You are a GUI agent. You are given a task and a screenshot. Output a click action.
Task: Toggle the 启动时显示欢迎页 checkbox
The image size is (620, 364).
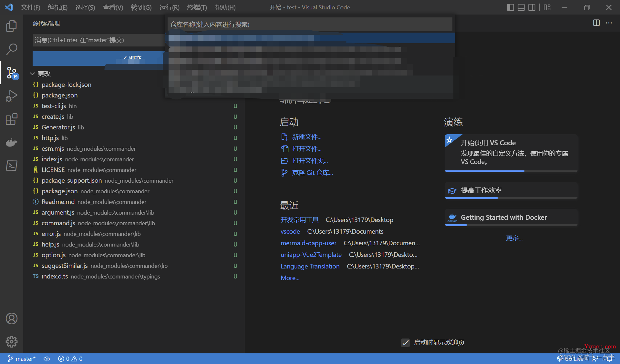(x=405, y=342)
